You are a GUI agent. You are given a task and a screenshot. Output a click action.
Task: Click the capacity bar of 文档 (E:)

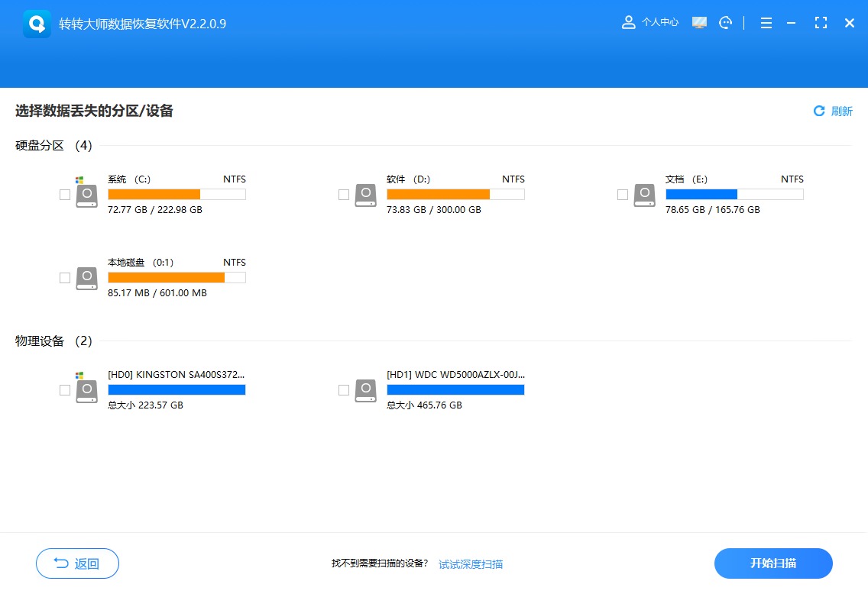pos(734,194)
